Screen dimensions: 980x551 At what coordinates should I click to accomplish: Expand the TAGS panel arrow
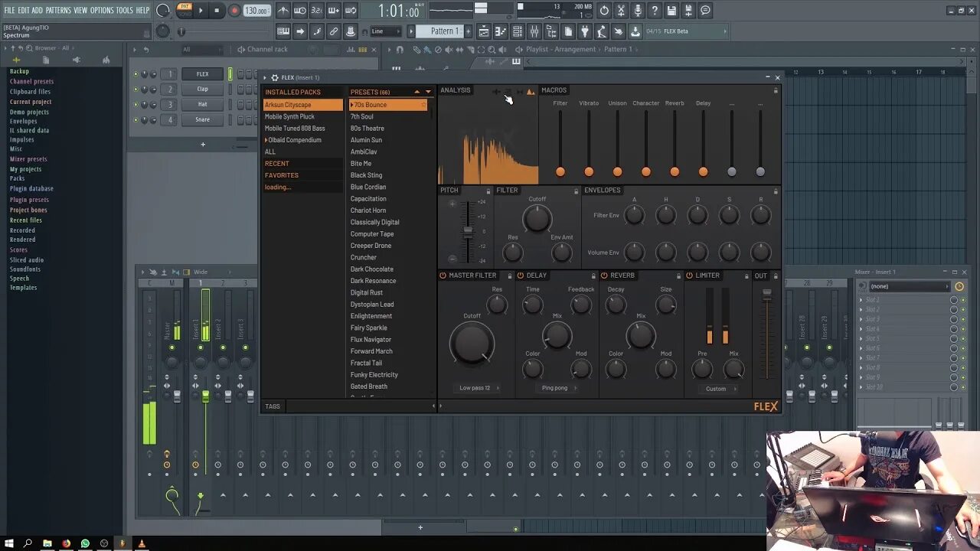(x=433, y=406)
